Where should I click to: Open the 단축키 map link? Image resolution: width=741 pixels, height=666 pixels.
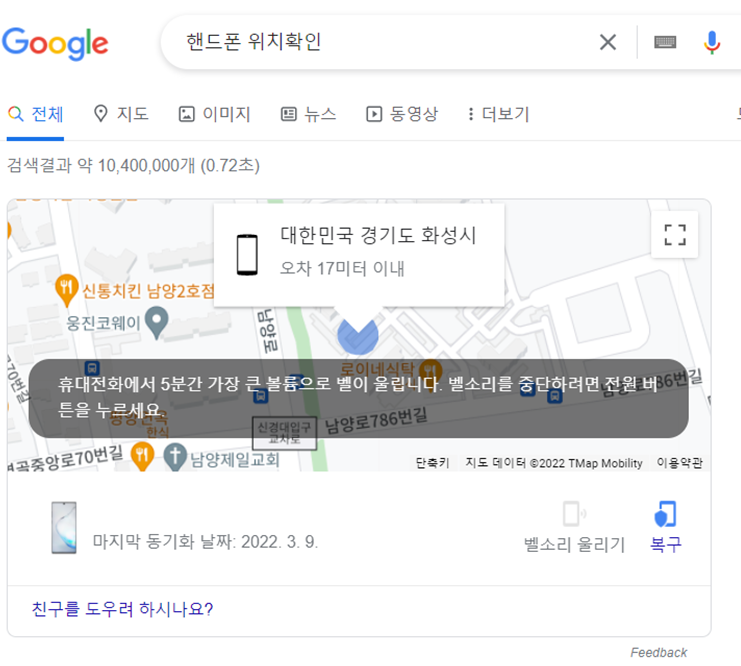click(432, 463)
